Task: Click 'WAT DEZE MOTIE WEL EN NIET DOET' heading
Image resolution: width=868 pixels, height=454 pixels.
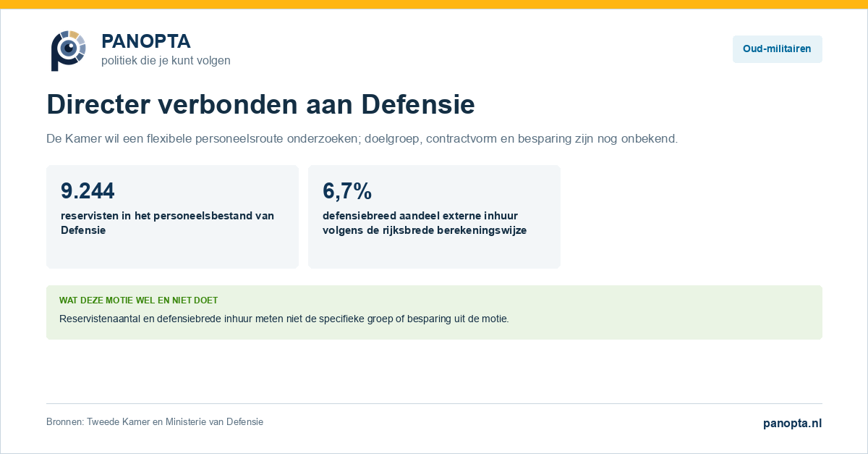Action: [x=138, y=300]
